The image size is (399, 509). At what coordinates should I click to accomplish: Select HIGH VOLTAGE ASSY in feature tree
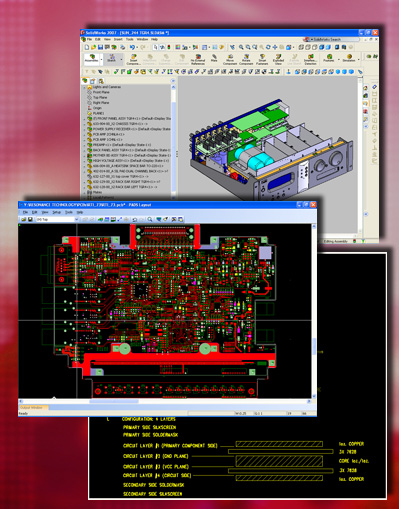pyautogui.click(x=131, y=161)
